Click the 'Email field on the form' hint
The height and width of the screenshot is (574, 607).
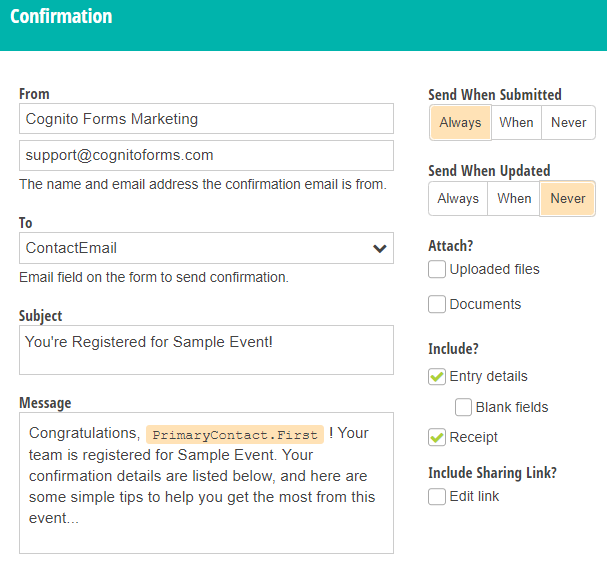tap(154, 277)
